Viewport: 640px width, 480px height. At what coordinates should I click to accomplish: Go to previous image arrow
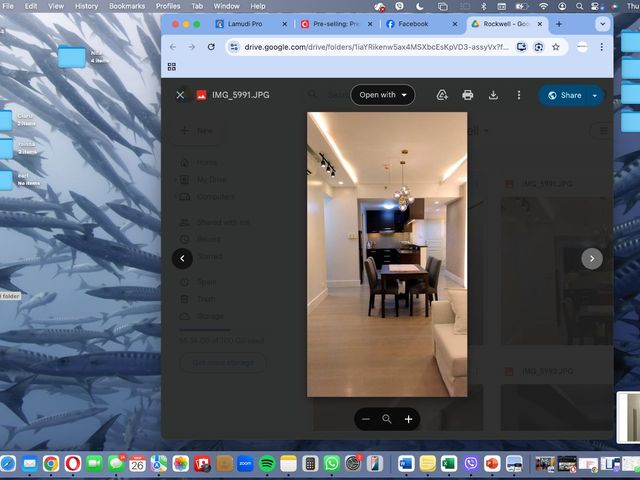pos(182,258)
